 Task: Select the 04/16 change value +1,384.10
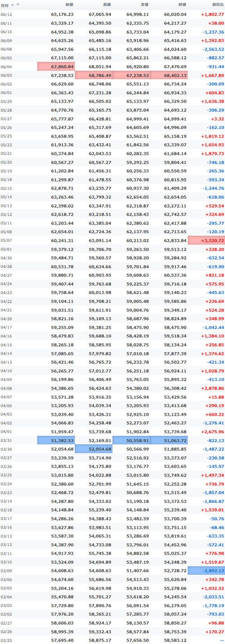pyautogui.click(x=212, y=337)
